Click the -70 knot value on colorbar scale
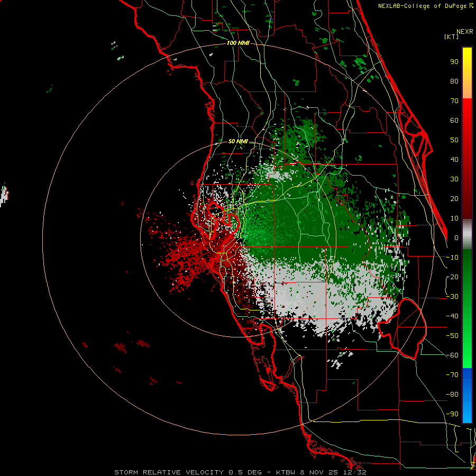This screenshot has width=476, height=476. (452, 375)
